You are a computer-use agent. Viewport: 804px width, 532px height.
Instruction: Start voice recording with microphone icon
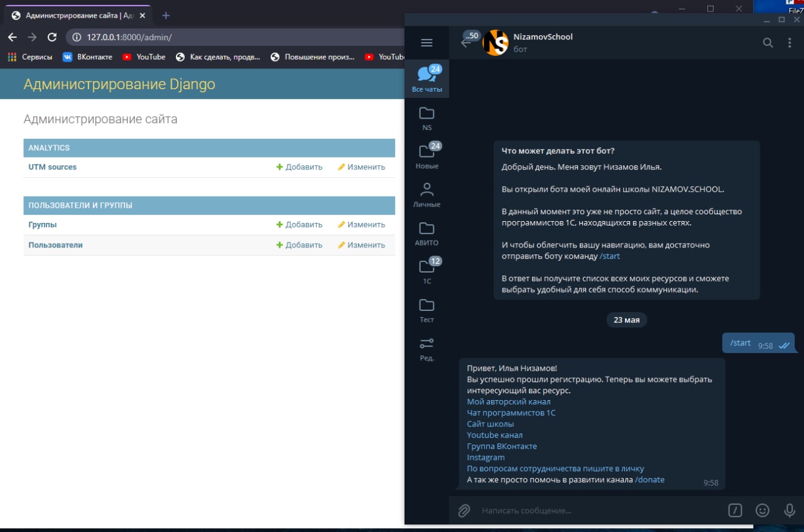click(790, 511)
